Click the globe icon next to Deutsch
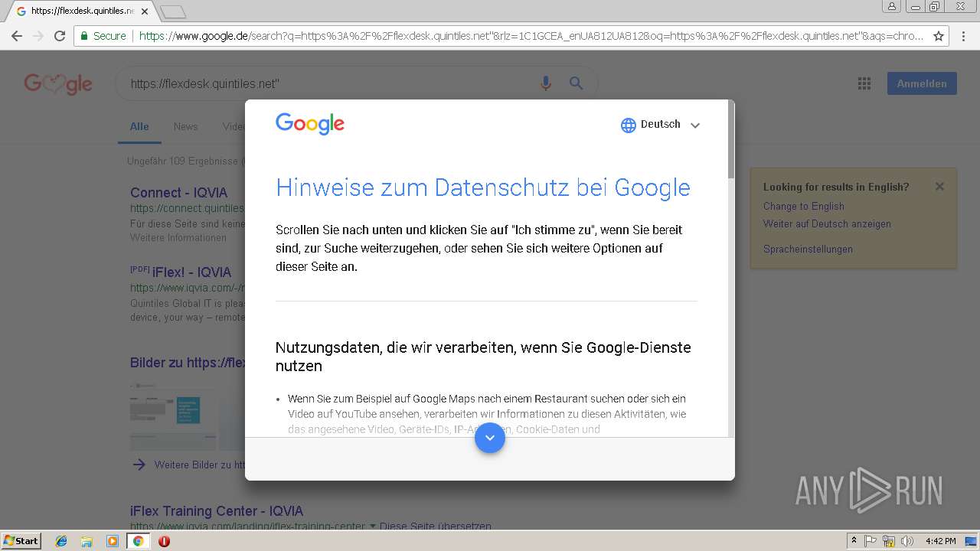The width and height of the screenshot is (980, 551). click(629, 126)
